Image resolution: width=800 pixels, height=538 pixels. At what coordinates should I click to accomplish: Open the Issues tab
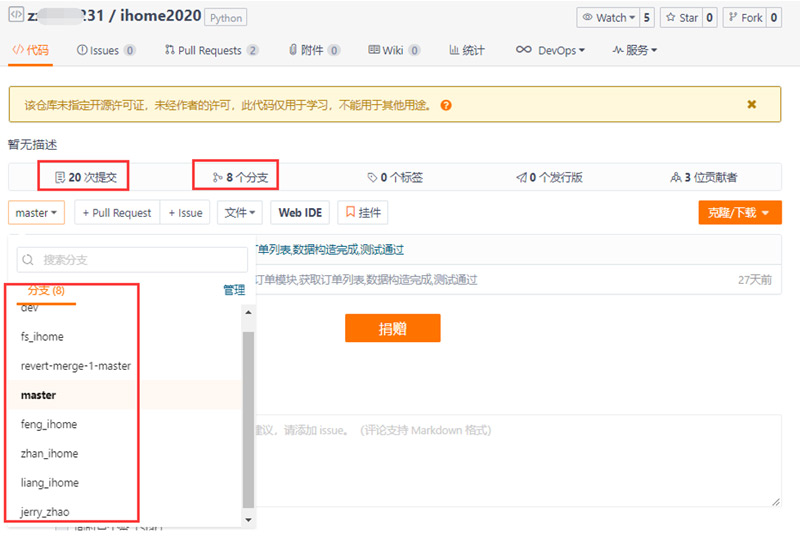tap(106, 50)
